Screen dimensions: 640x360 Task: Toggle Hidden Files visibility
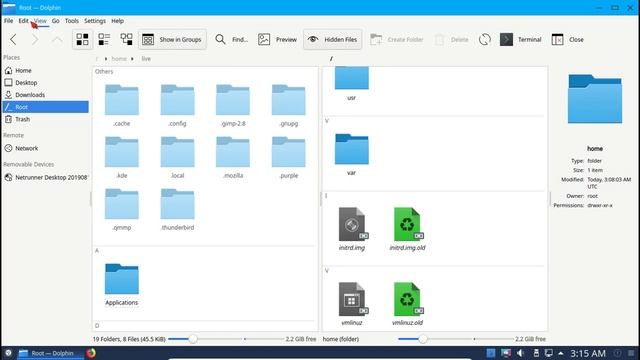coord(332,40)
